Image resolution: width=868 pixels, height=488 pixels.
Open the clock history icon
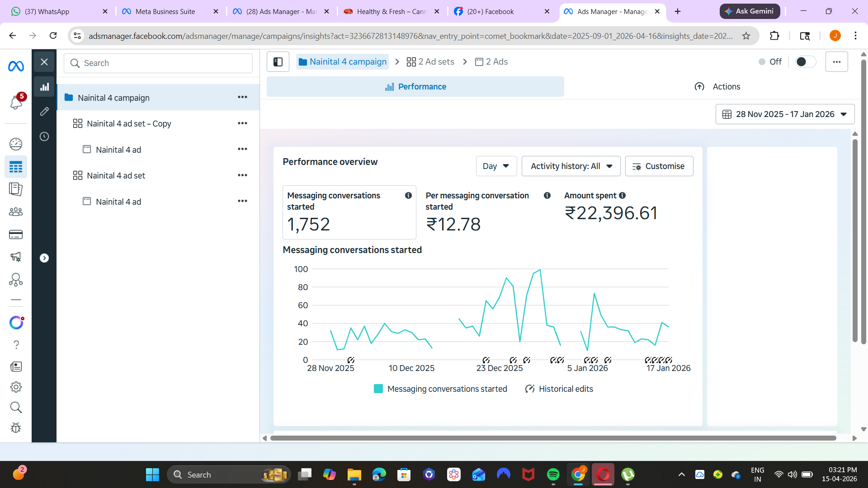pos(44,136)
